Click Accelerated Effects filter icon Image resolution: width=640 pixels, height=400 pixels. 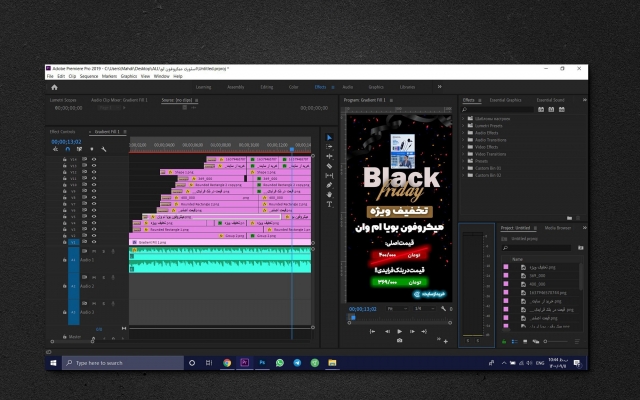point(541,109)
